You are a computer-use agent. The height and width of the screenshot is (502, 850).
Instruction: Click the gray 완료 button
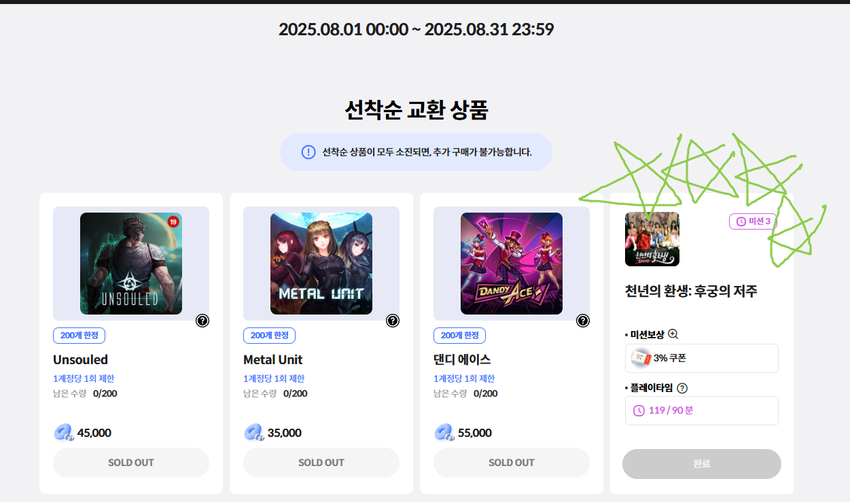701,464
